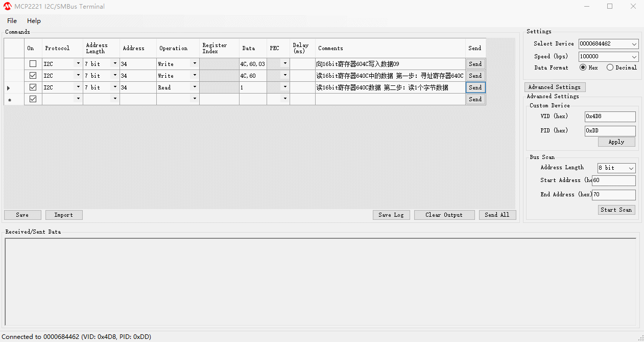Click the Address cell in the 4C,60,03 row
The height and width of the screenshot is (342, 644).
point(138,64)
